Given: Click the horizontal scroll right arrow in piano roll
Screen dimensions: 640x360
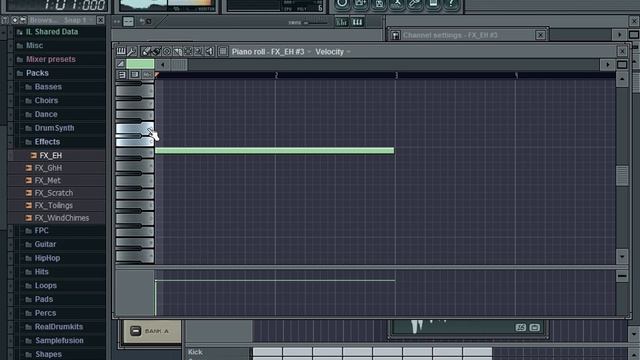Looking at the screenshot, I should coord(608,64).
